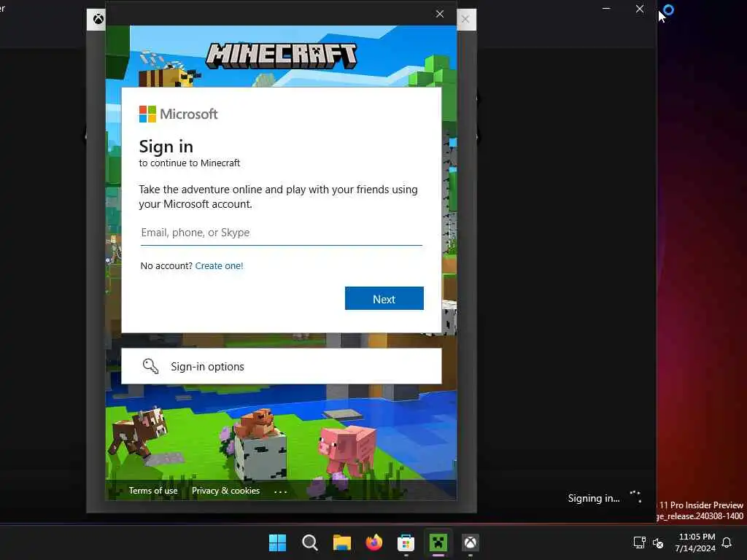Open Microsoft Store from the taskbar
The width and height of the screenshot is (747, 560).
[406, 542]
